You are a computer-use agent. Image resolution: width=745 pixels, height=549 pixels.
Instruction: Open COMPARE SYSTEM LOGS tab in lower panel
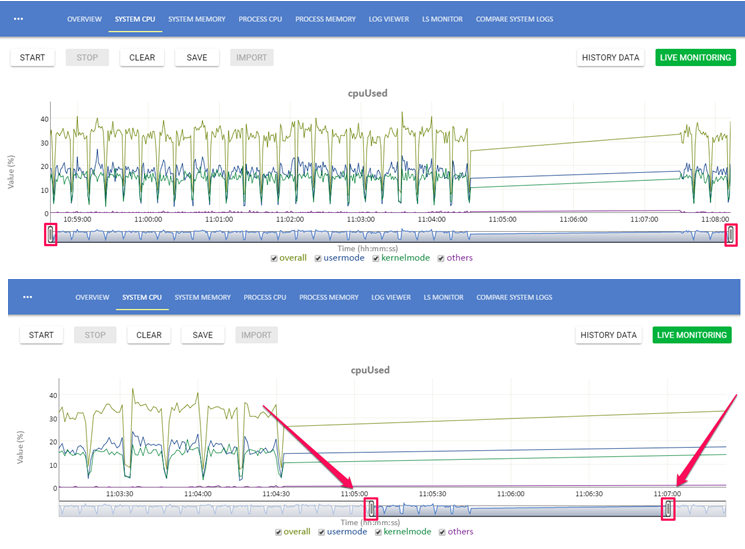[x=515, y=297]
